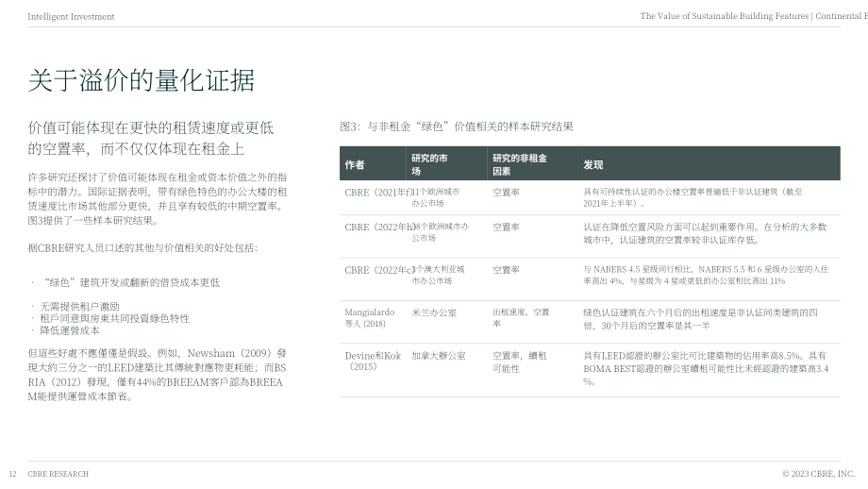Click the line 据CBRE研究人员口述的其他
Screen dimensions: 868x489
[142, 247]
